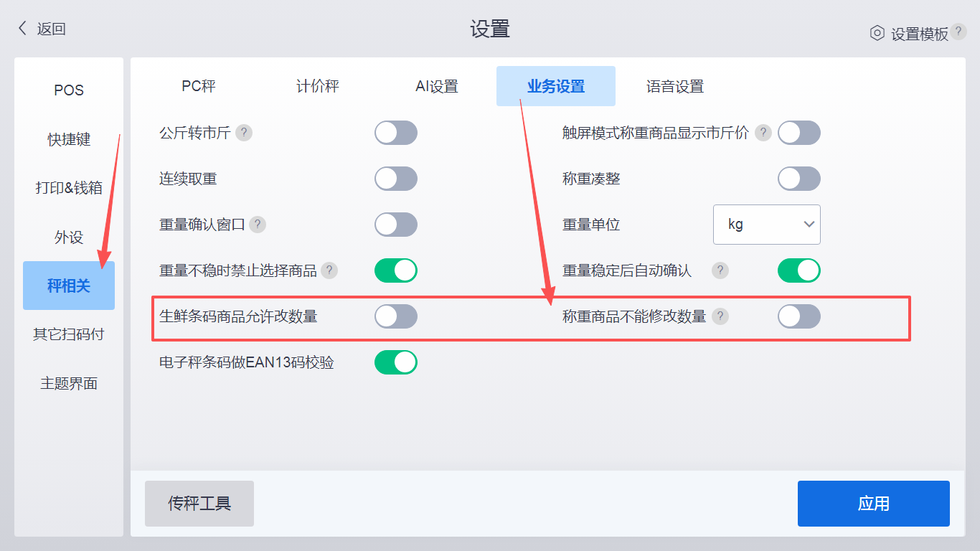Open 传秤工具 button
980x551 pixels.
199,504
